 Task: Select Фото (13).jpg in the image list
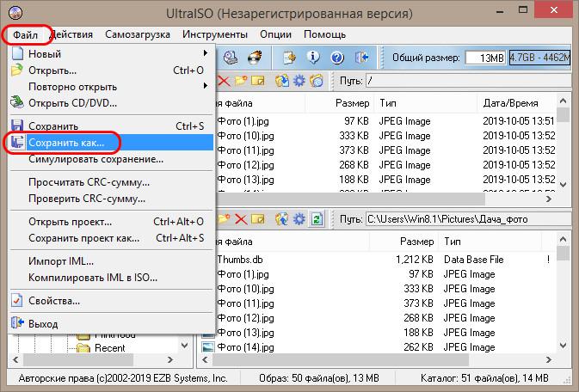[x=245, y=180]
